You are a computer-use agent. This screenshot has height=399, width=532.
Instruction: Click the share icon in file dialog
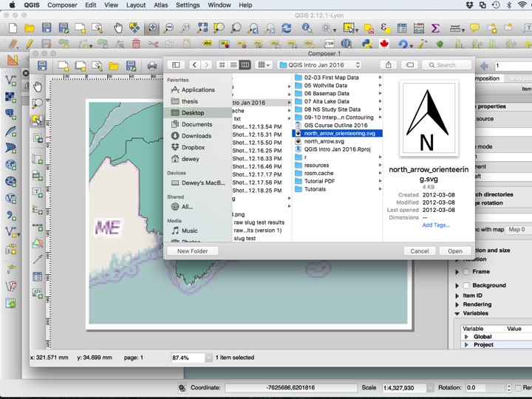pos(389,65)
